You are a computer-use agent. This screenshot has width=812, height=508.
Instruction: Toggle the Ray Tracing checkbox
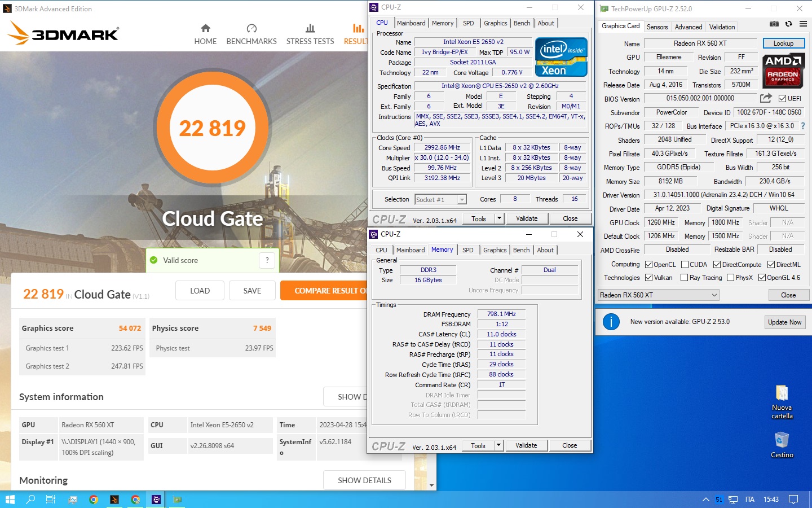pyautogui.click(x=684, y=278)
